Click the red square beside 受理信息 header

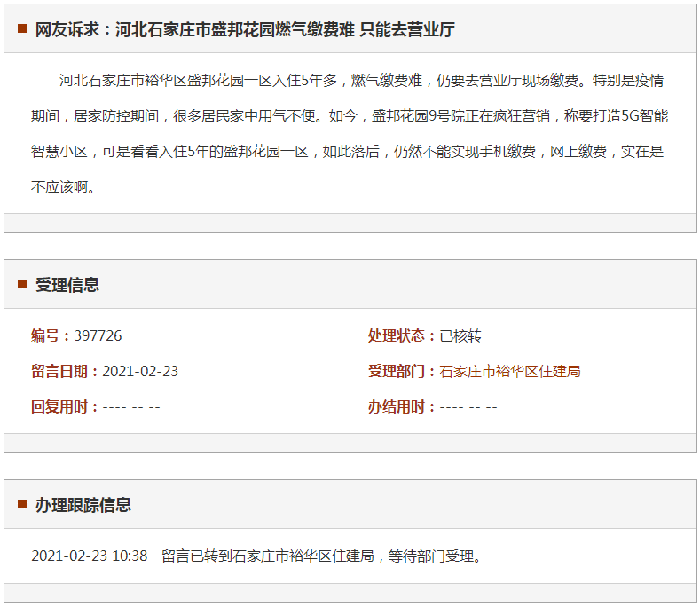(x=22, y=285)
